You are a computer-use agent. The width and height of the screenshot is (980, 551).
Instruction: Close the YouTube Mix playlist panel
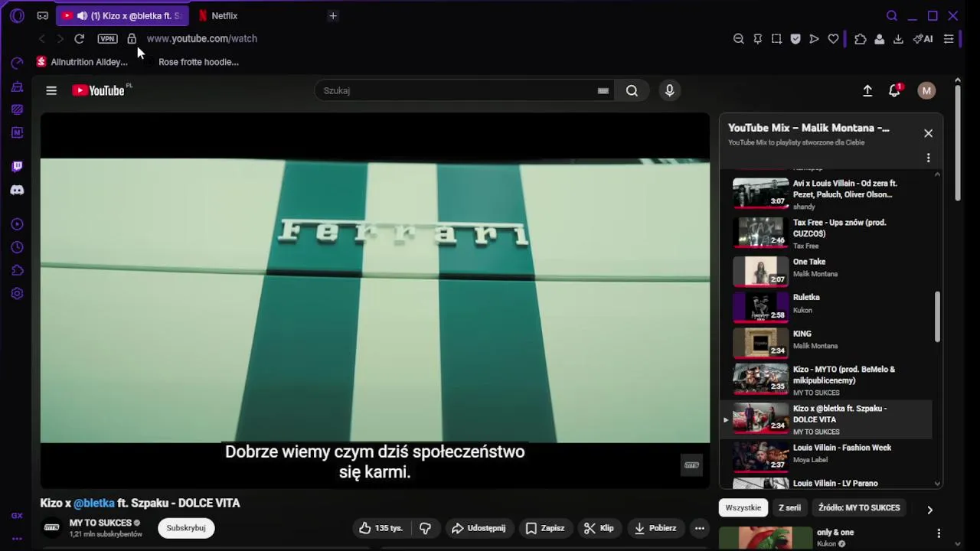(x=928, y=133)
